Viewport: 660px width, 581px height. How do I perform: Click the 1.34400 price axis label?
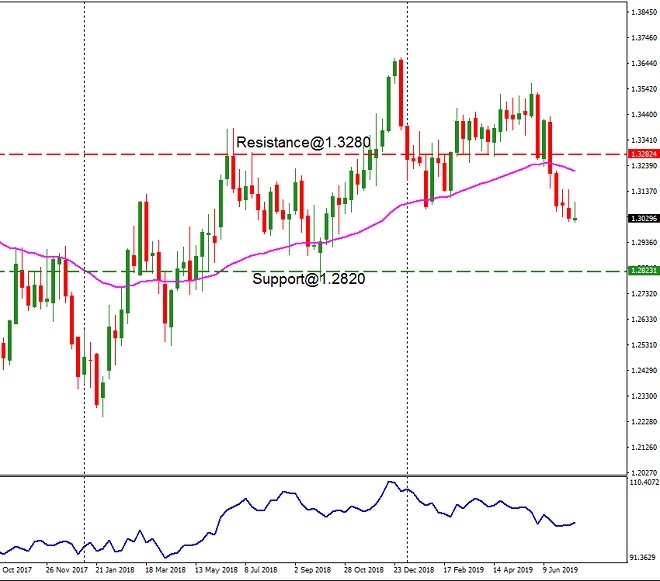644,115
